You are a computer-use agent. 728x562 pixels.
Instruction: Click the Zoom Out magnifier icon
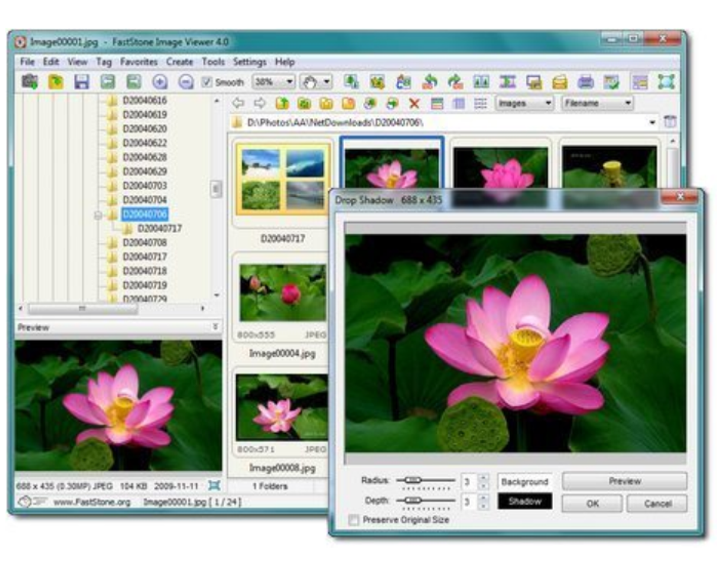(185, 81)
